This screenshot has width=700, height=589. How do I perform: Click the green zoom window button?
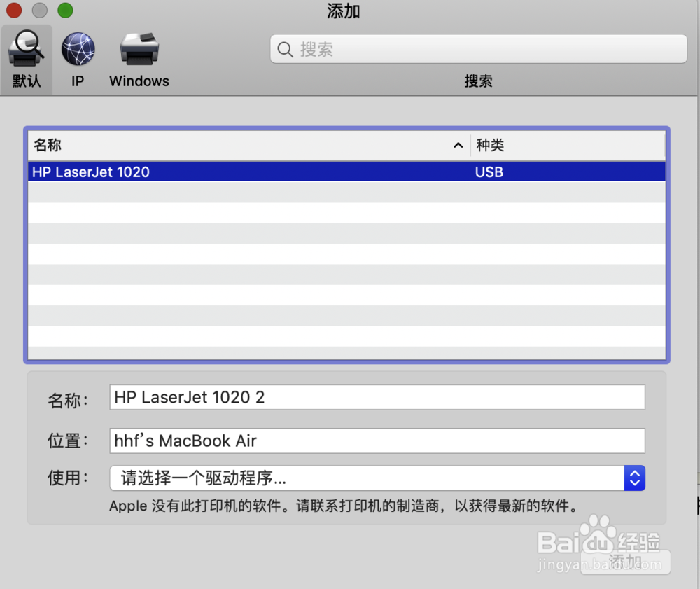65,11
